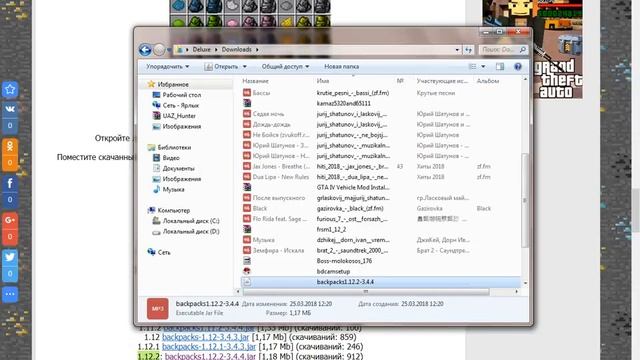Toggle the preview pane icon
The image size is (640, 360).
click(x=500, y=67)
